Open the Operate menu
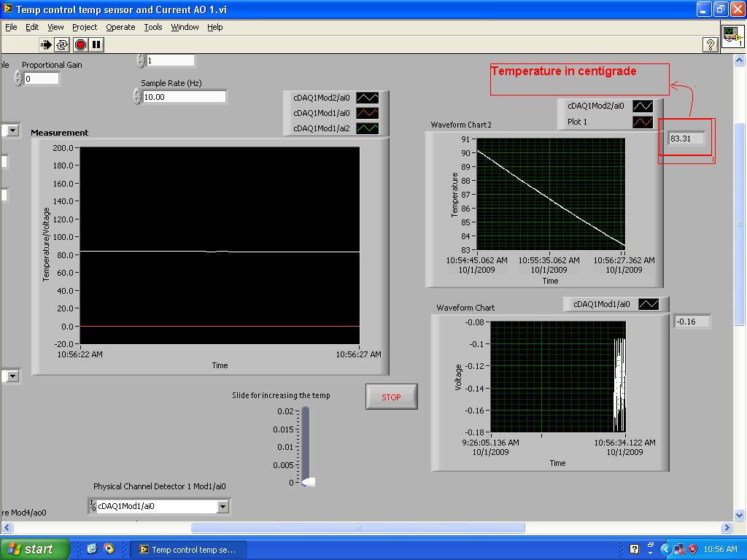This screenshot has height=560, width=747. point(120,27)
